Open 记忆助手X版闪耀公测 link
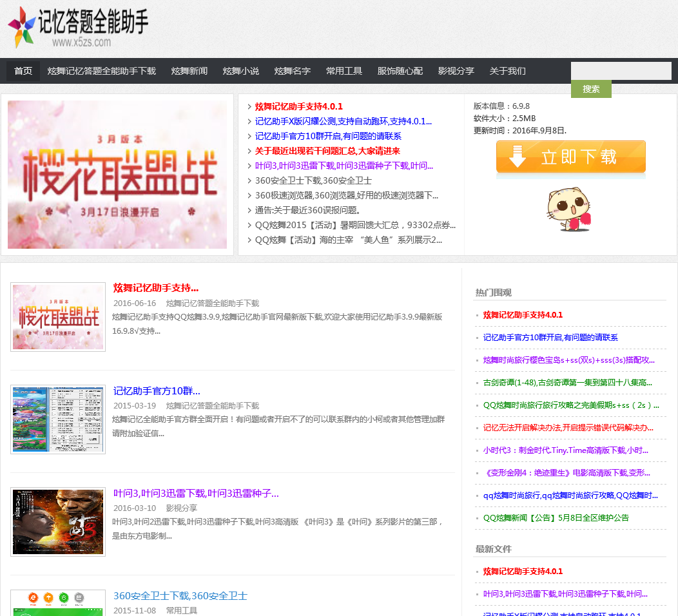Screen dimensions: 678x616 pos(344,121)
